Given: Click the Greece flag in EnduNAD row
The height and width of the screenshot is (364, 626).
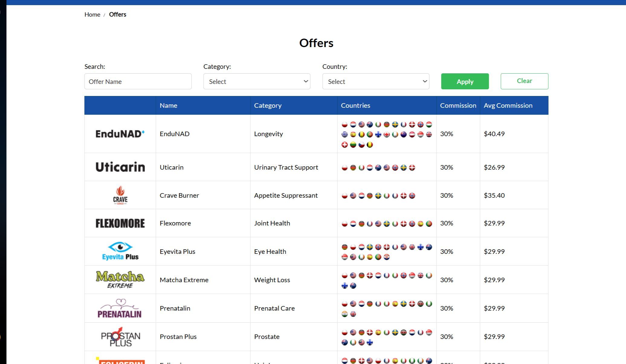Looking at the screenshot, I should pos(344,135).
